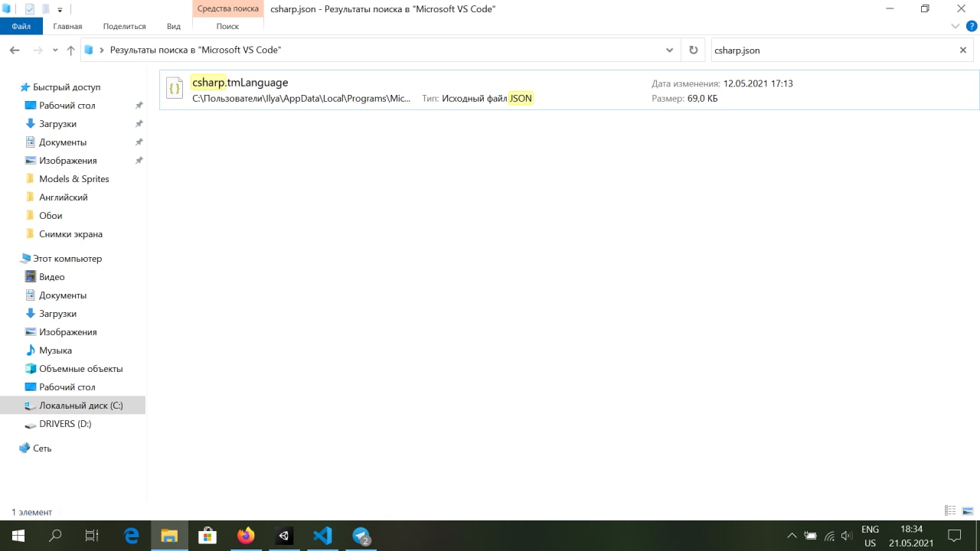Open Firefox from taskbar

(x=246, y=536)
